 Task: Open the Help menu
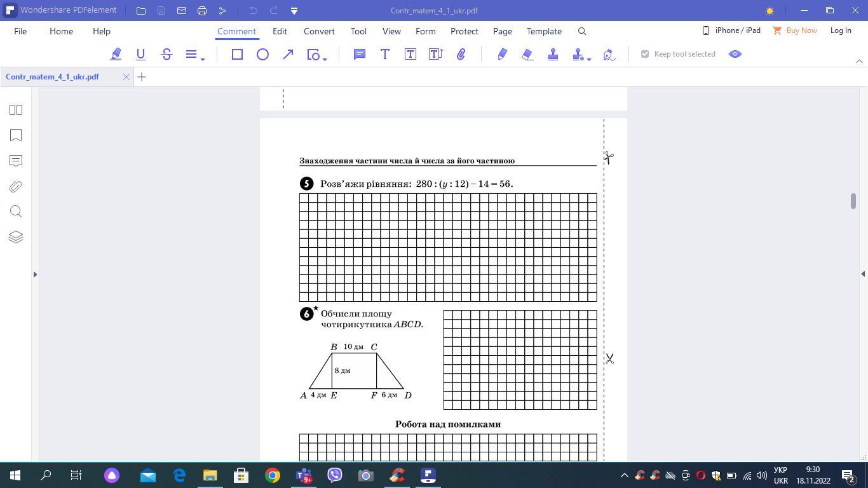(x=102, y=31)
